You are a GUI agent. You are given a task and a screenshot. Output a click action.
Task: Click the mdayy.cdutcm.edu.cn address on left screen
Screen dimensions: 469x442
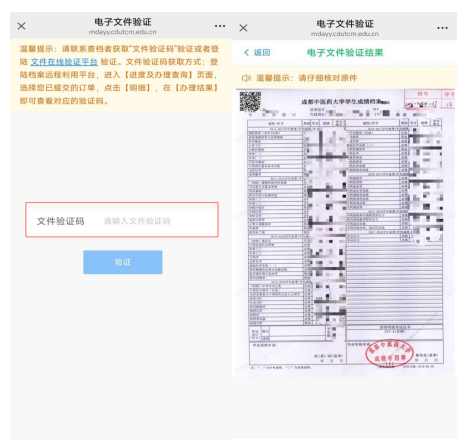point(122,32)
